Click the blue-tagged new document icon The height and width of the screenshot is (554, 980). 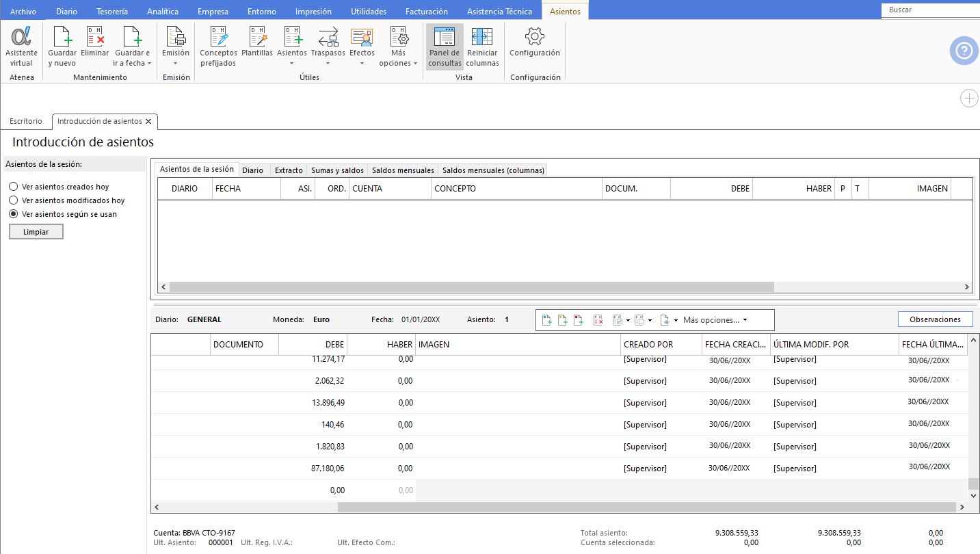point(546,319)
